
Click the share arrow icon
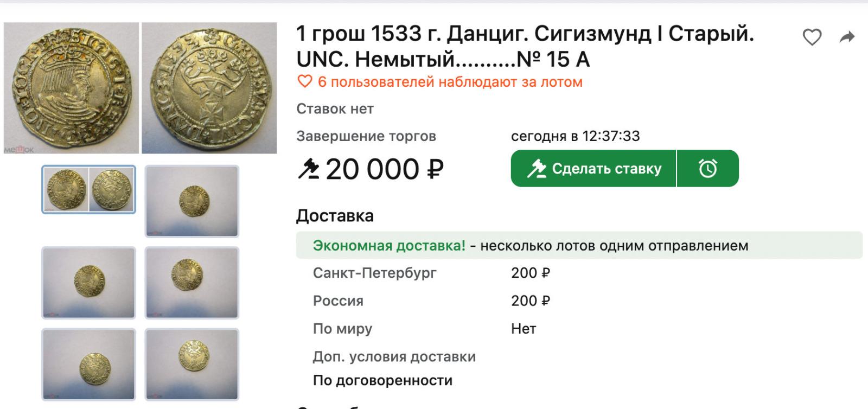(847, 37)
